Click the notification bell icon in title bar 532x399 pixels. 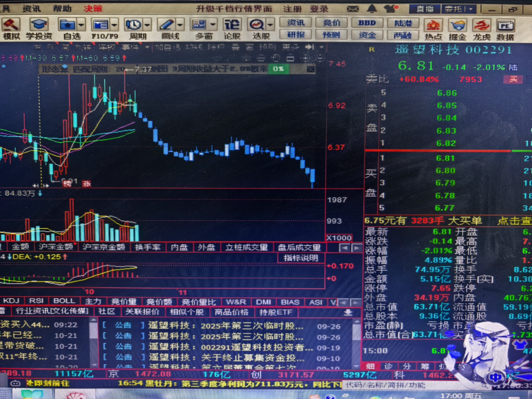[x=372, y=9]
